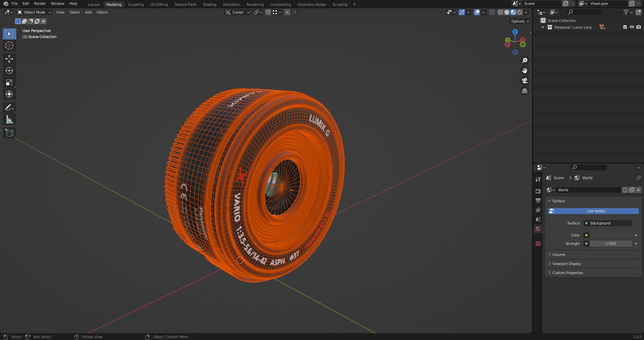The image size is (644, 340).
Task: Open the Texture properties checker icon
Action: pos(538,244)
